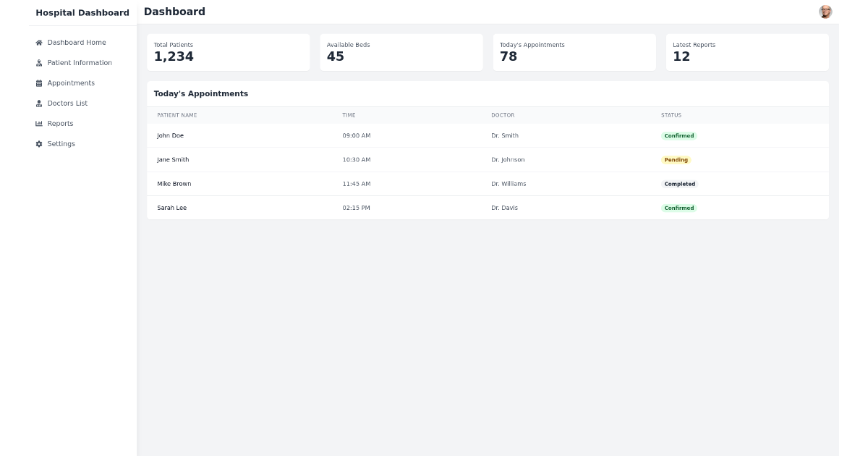This screenshot has height=456, width=868.
Task: Click the Patient Information sidebar icon
Action: point(39,63)
